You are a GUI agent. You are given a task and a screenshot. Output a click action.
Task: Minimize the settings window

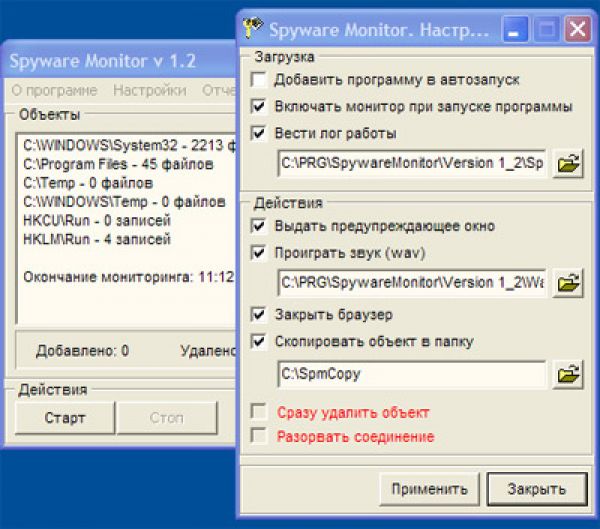(x=515, y=29)
